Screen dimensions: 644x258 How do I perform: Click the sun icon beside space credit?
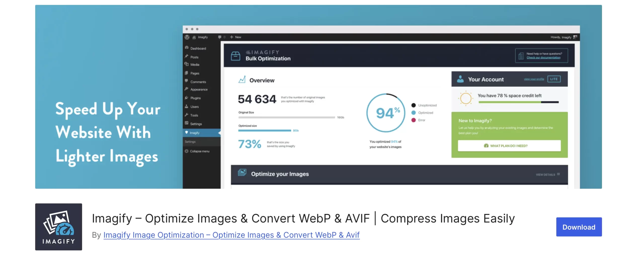point(466,98)
